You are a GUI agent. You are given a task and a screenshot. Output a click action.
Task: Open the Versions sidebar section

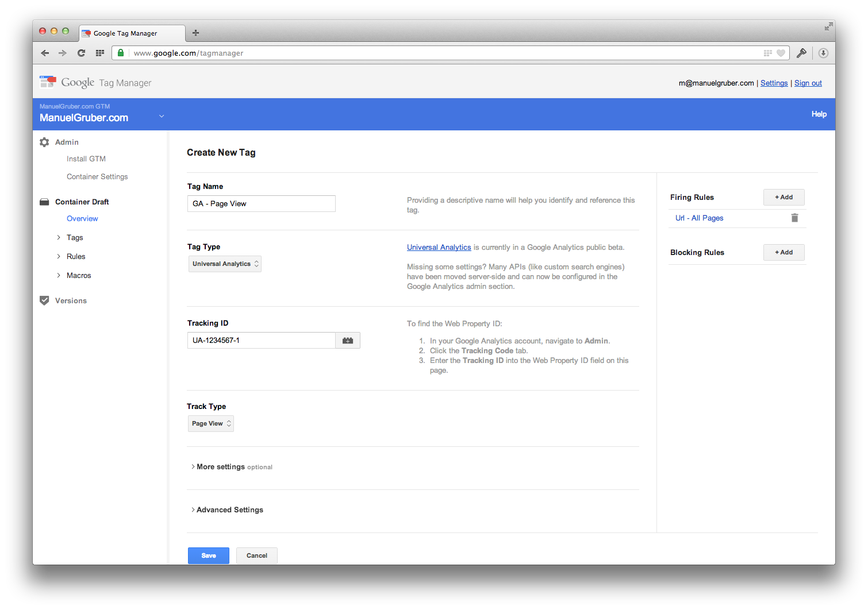pyautogui.click(x=71, y=300)
